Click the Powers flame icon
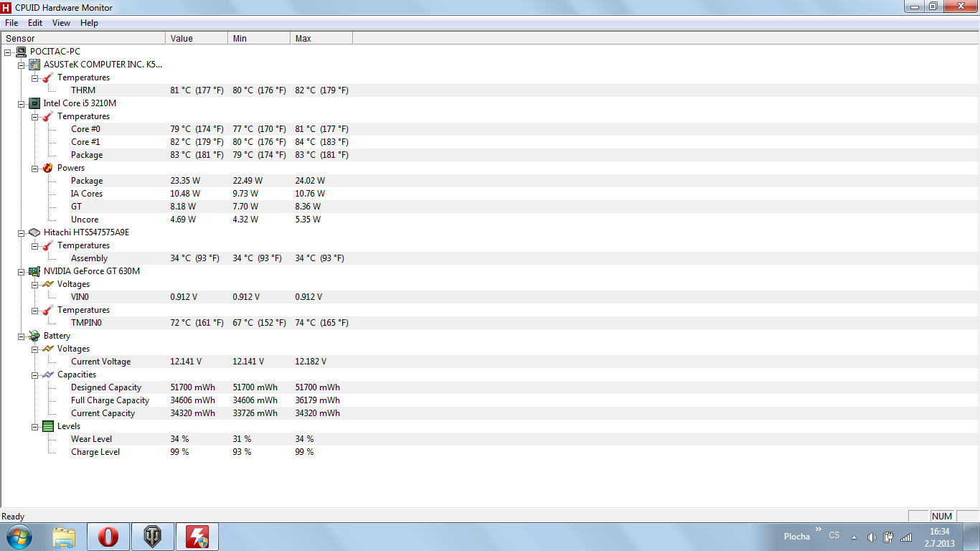 (48, 168)
